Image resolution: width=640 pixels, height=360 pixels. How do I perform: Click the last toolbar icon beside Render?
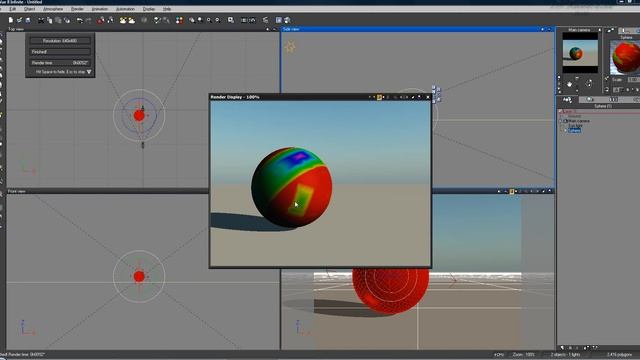click(x=287, y=20)
